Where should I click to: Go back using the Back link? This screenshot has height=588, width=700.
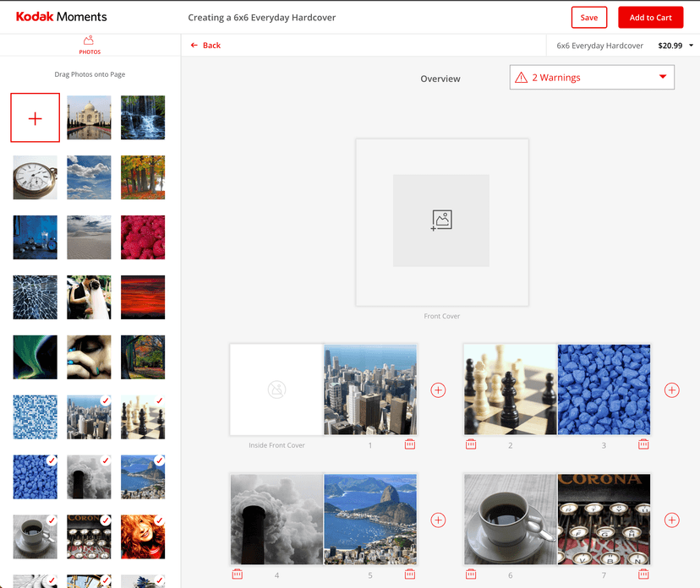205,46
